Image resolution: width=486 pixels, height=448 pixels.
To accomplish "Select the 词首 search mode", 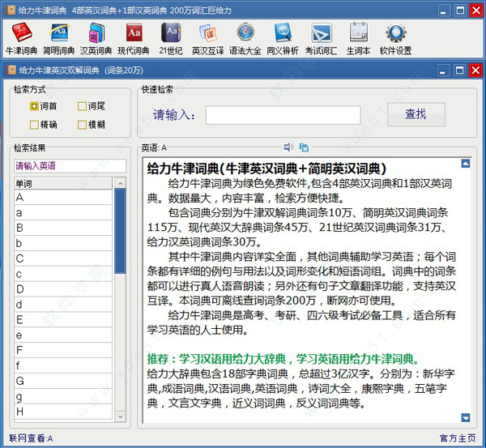I will pyautogui.click(x=44, y=106).
